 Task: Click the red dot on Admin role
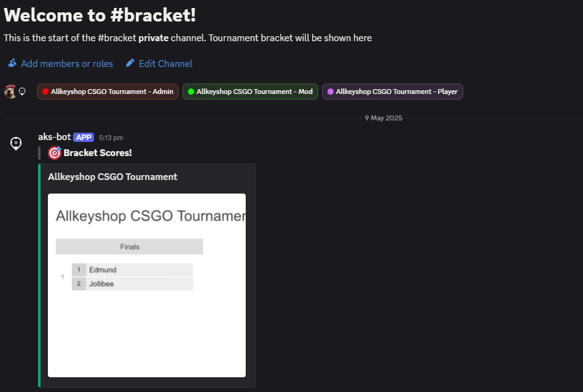[x=45, y=92]
